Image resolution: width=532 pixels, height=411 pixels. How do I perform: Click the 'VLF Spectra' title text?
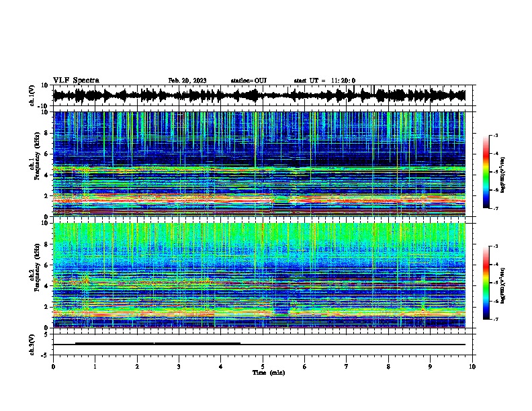point(76,81)
